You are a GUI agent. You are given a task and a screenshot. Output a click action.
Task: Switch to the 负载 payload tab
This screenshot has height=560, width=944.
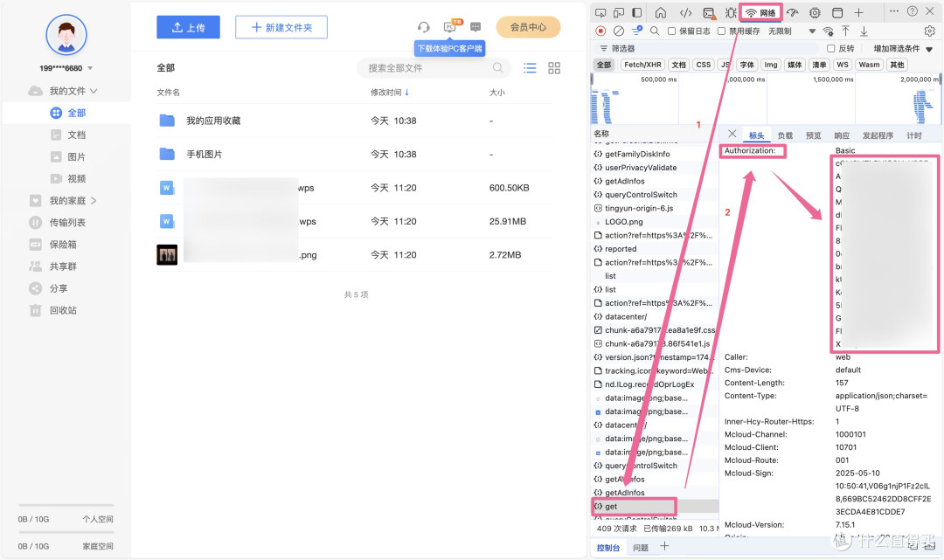click(784, 135)
